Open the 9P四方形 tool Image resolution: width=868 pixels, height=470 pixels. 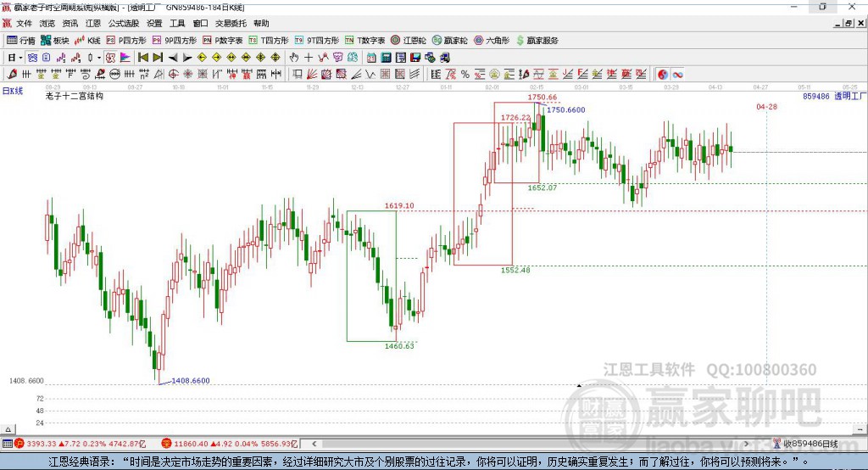point(175,41)
